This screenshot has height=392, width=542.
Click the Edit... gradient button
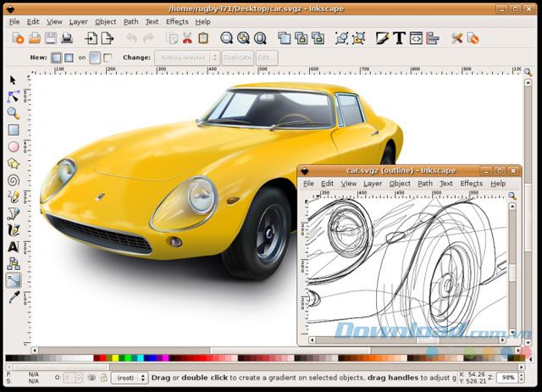[266, 58]
